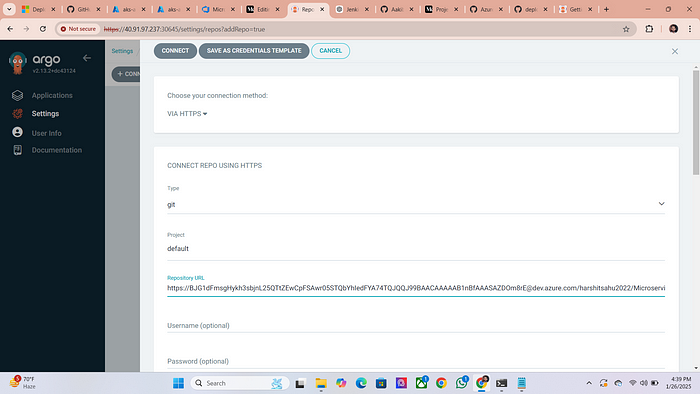700x394 pixels.
Task: Collapse the Argo sidebar with arrow
Action: [87, 58]
